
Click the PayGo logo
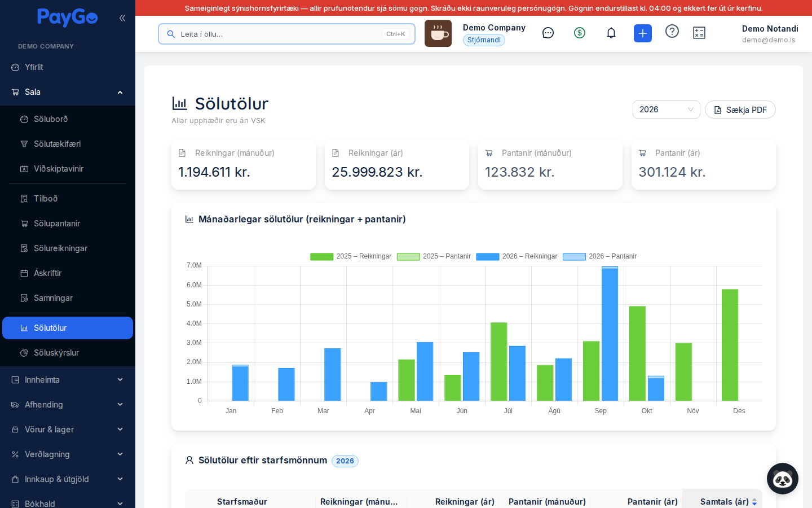pos(68,17)
